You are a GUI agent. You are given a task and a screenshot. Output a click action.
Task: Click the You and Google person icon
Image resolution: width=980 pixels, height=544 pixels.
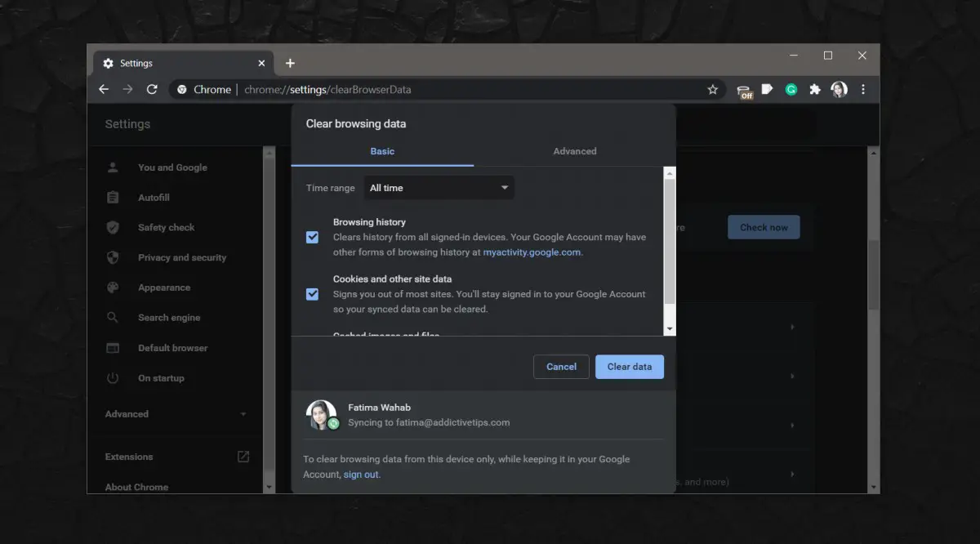pyautogui.click(x=113, y=167)
